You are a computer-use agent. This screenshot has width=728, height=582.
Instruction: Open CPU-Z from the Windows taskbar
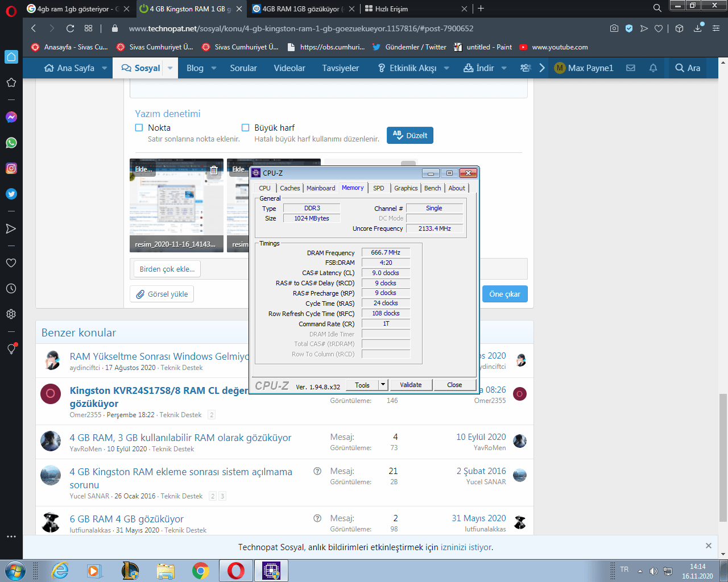click(271, 571)
